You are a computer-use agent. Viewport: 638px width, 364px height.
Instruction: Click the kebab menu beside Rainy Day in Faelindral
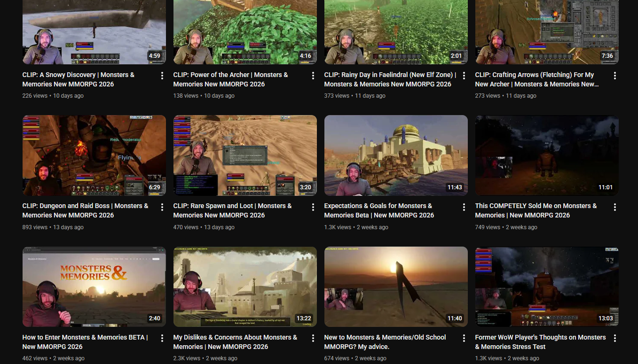click(464, 76)
